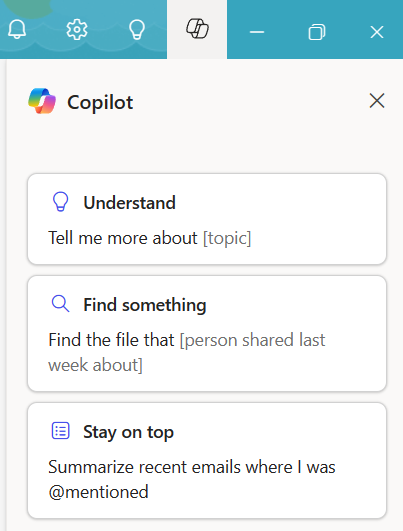Choose "Find the file that" prompt text

[111, 340]
